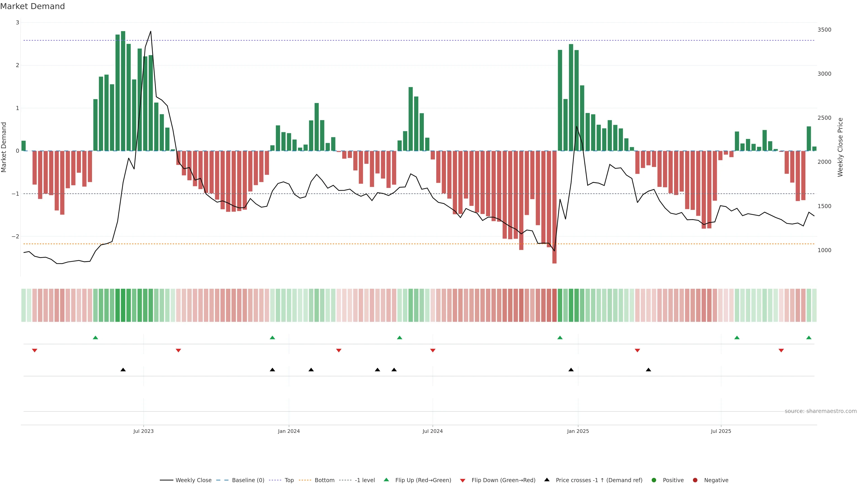Image resolution: width=868 pixels, height=488 pixels.
Task: Click the first red flip-down marker at far left
Action: click(x=34, y=351)
